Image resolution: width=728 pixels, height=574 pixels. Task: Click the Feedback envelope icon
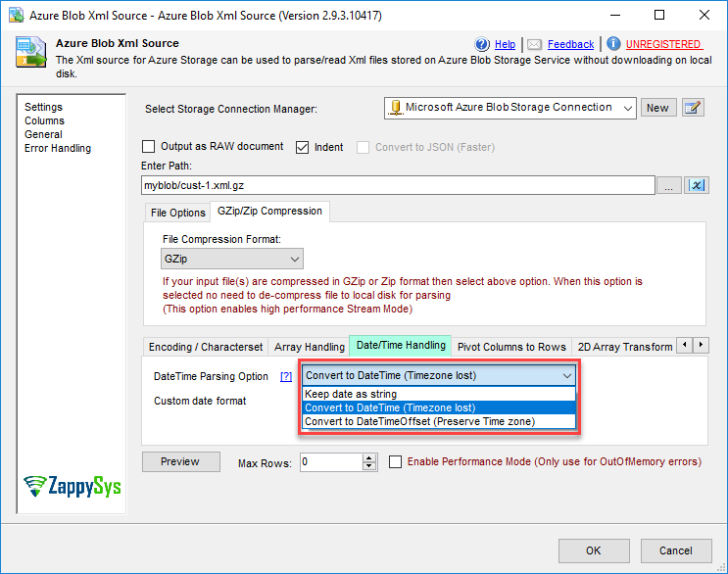[534, 44]
